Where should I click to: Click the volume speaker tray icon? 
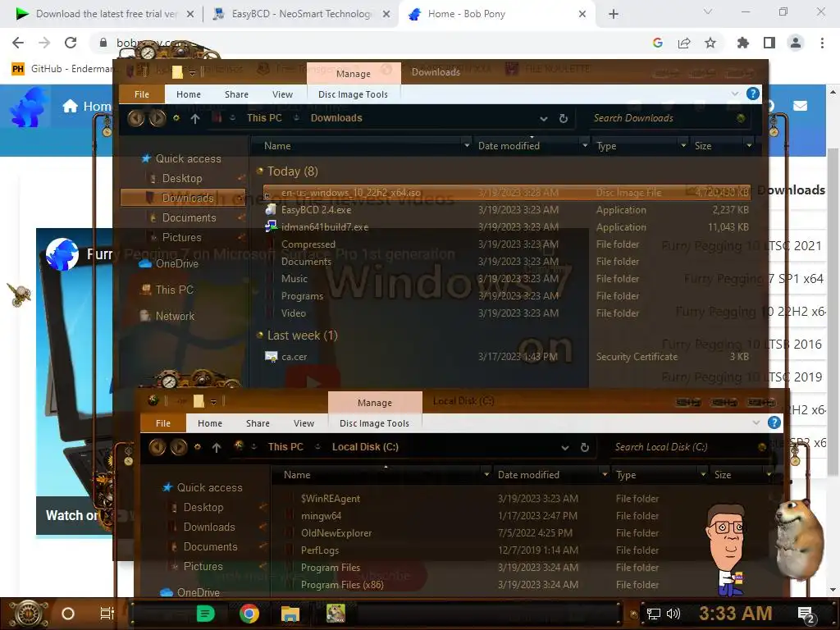coord(673,614)
